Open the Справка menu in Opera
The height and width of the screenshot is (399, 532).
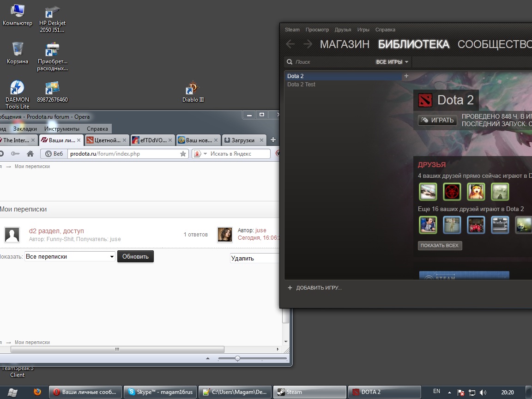[97, 128]
